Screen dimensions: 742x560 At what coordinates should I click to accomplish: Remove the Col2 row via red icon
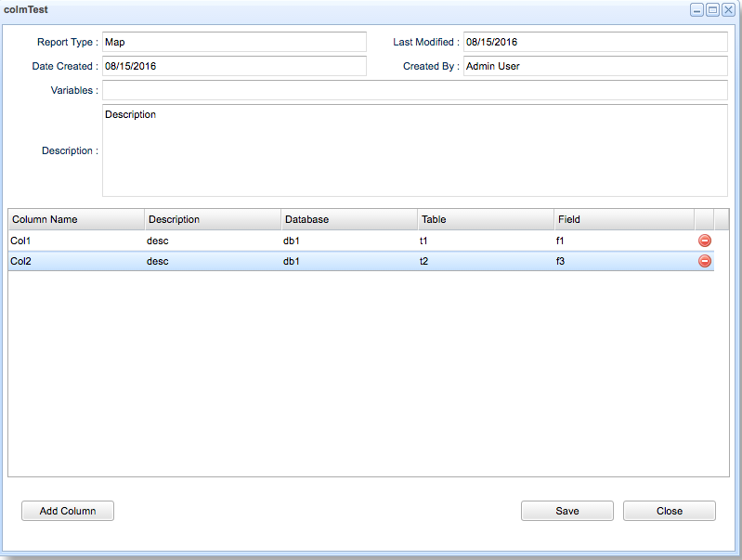[x=705, y=261]
